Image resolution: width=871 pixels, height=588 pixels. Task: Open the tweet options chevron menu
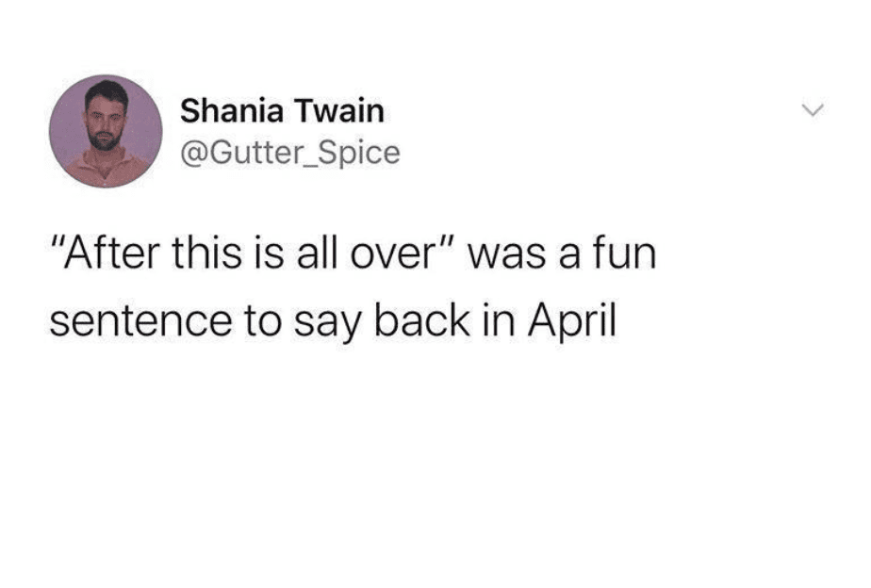point(813,110)
